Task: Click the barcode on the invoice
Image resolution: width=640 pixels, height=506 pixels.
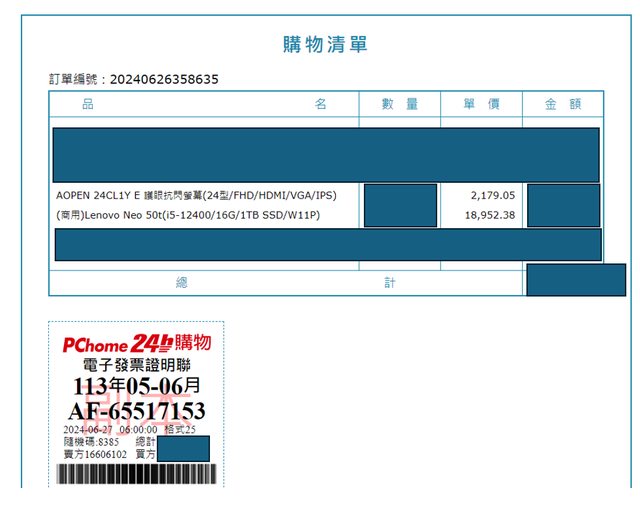Action: (x=136, y=475)
